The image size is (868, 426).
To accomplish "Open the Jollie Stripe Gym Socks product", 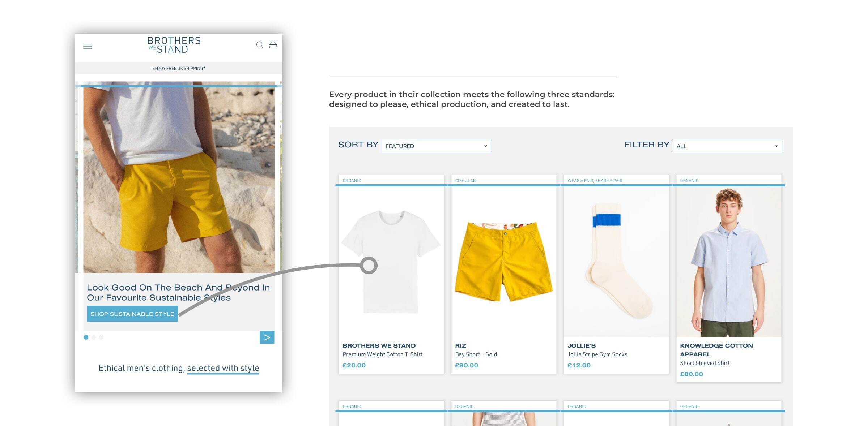I will click(597, 354).
